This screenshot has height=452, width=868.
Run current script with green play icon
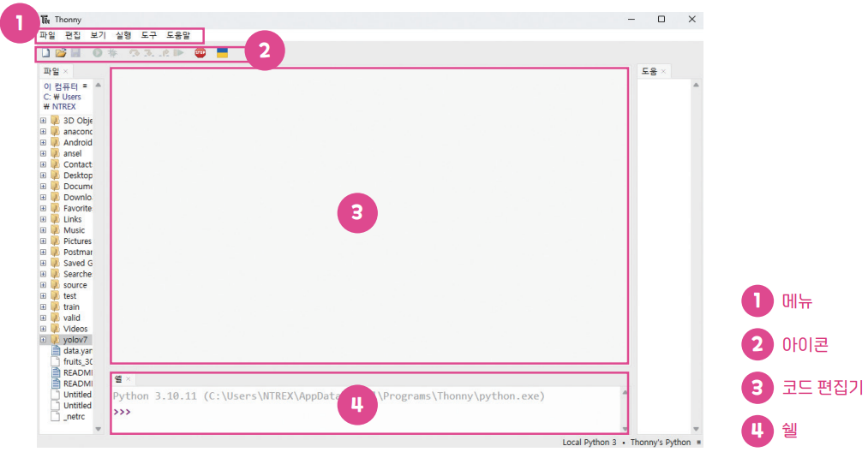tap(98, 53)
